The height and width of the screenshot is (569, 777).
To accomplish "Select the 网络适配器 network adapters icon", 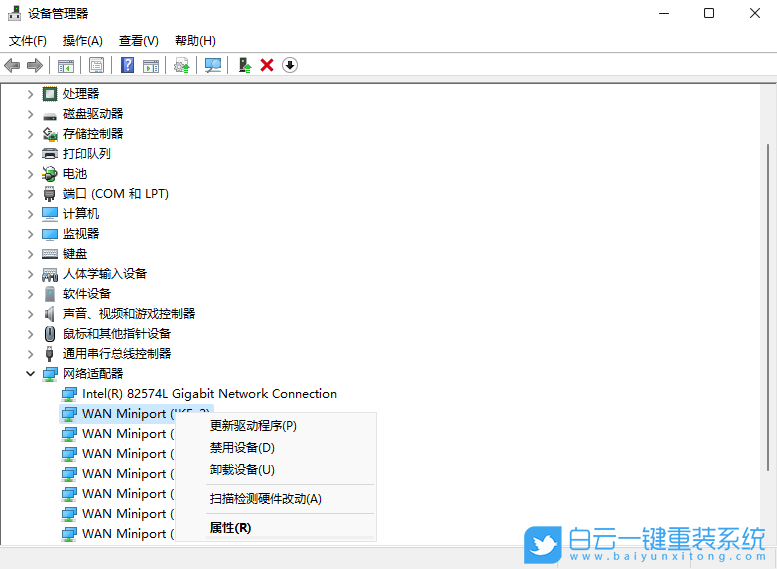I will (50, 374).
